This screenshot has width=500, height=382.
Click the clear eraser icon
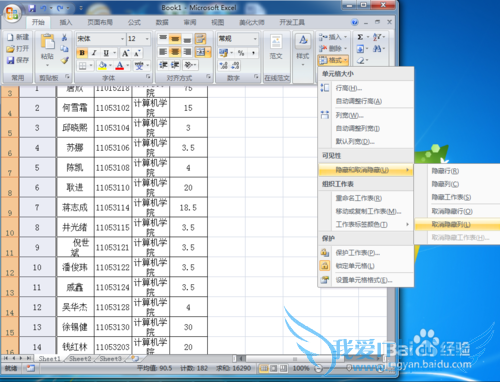(360, 61)
